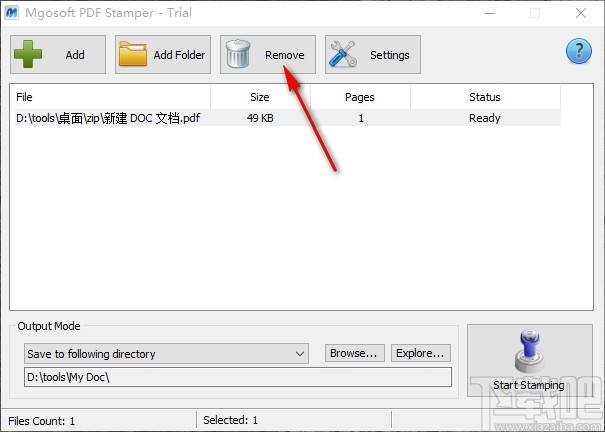Focus the output path field D:\tools\My Doc\
Image resolution: width=605 pixels, height=432 pixels.
coord(238,377)
